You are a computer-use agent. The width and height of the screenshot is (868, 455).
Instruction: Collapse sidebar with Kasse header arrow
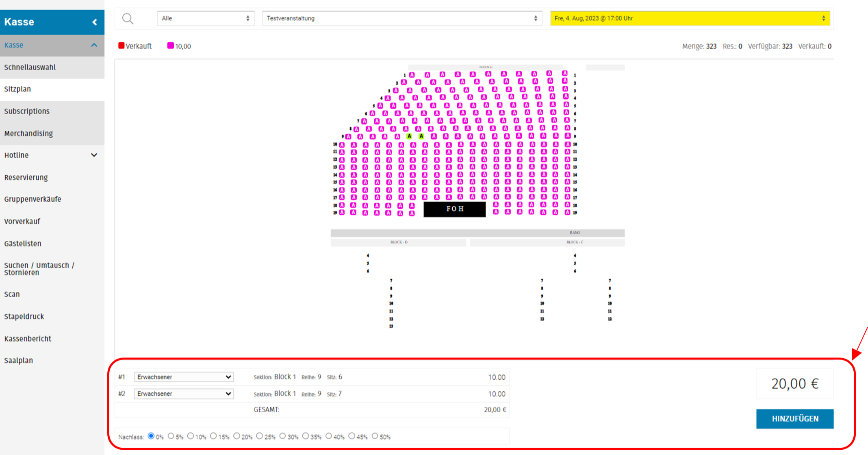pos(95,22)
